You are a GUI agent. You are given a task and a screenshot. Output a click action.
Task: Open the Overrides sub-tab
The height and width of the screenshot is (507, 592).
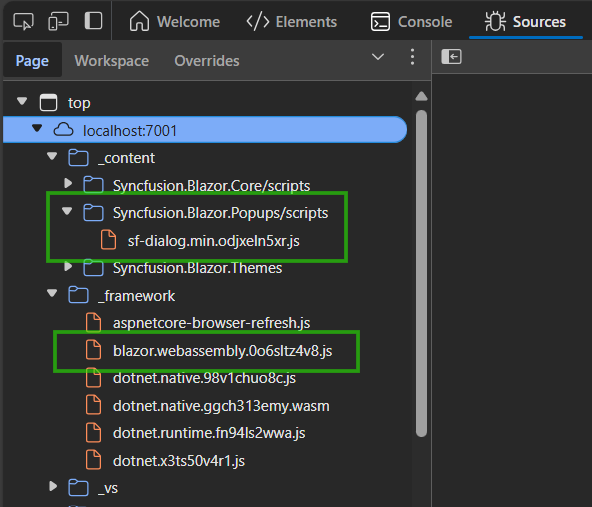click(x=207, y=61)
